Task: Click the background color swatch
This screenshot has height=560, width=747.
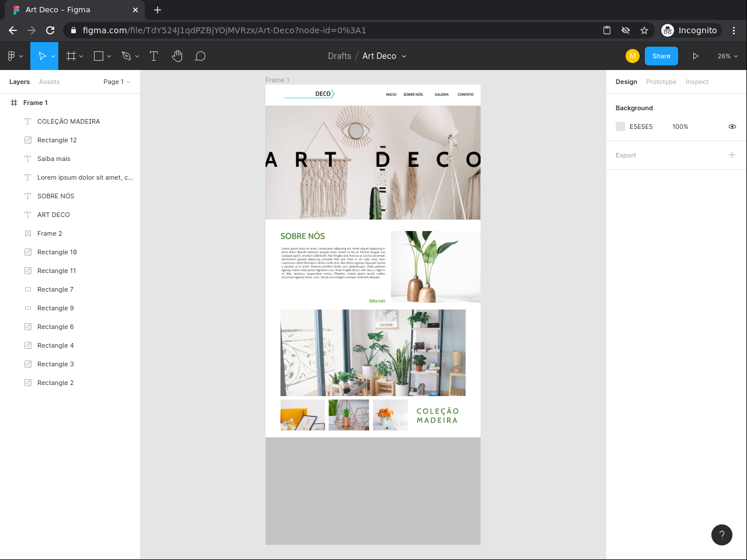Action: click(620, 127)
